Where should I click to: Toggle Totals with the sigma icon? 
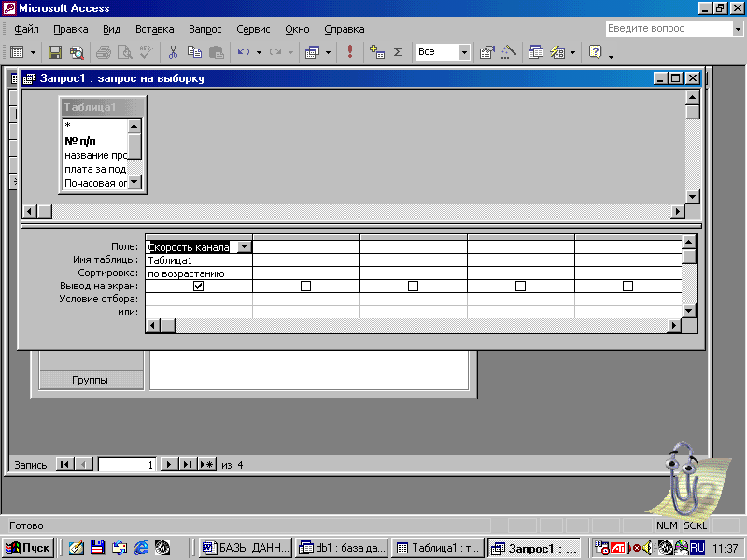[399, 52]
